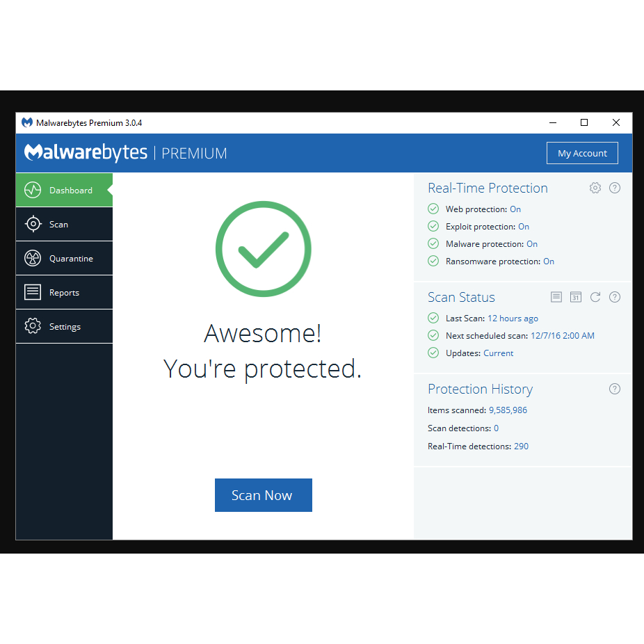Screen dimensions: 644x644
Task: Open My Account button
Action: click(x=582, y=153)
